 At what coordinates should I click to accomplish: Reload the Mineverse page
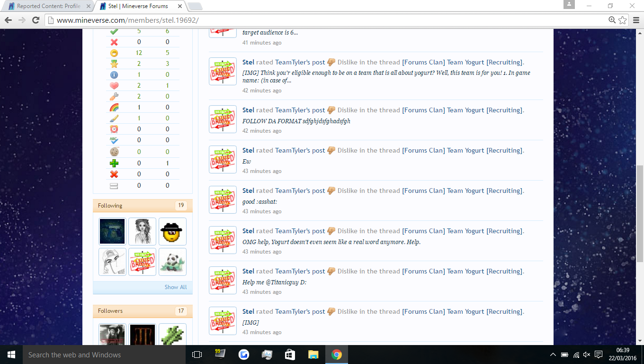[x=36, y=20]
